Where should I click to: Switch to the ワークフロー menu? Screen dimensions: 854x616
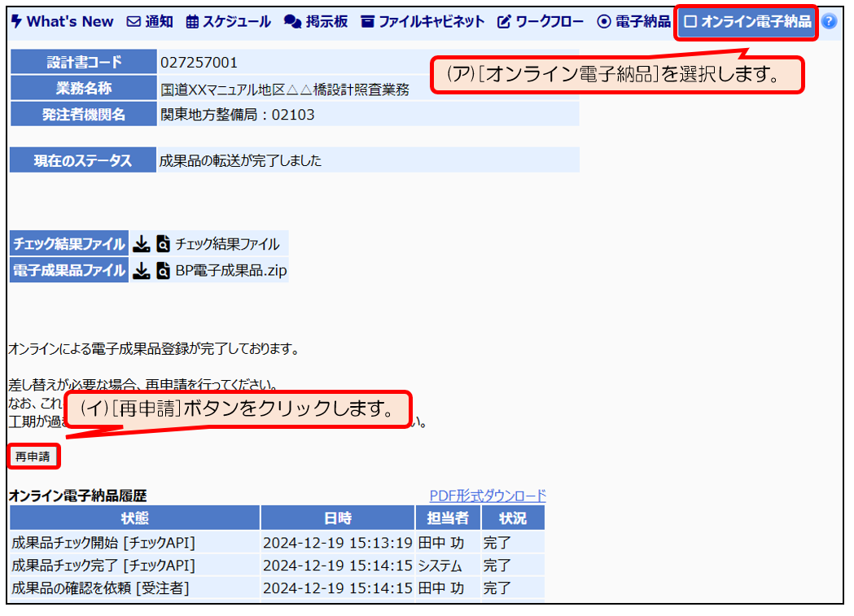[x=541, y=22]
